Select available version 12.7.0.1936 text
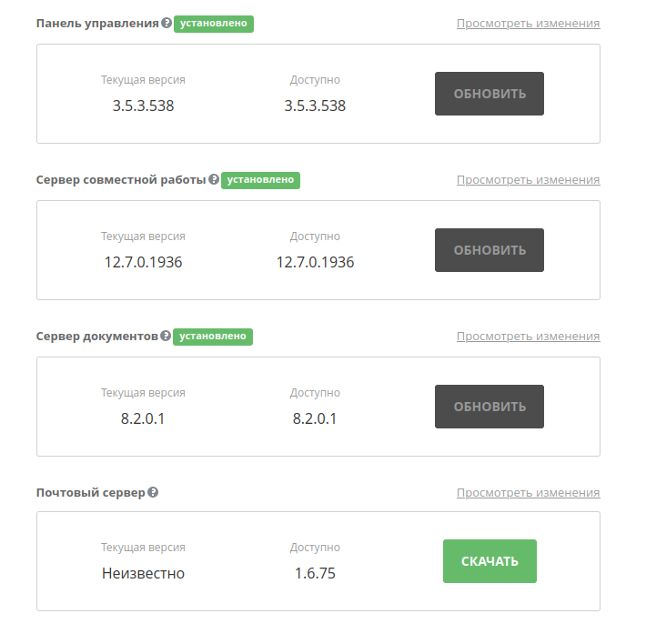The image size is (646, 644). [315, 262]
